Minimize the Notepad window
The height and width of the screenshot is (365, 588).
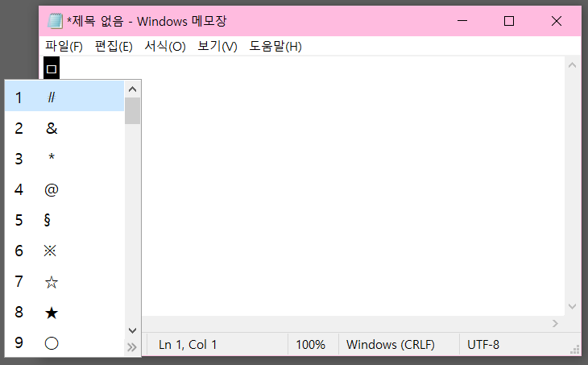462,21
